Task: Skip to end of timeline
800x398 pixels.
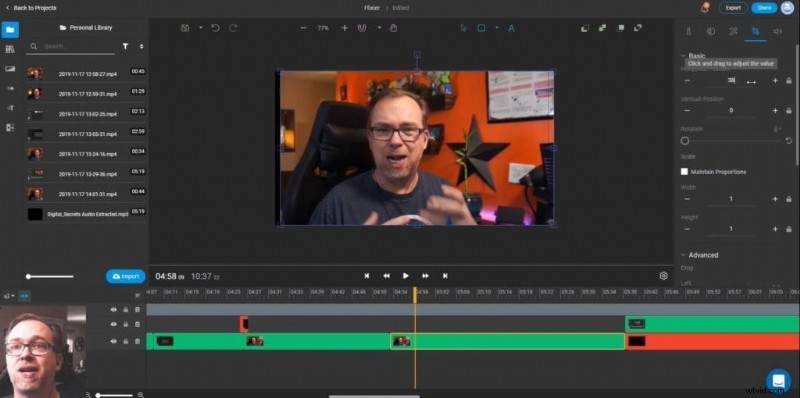Action: [x=445, y=276]
